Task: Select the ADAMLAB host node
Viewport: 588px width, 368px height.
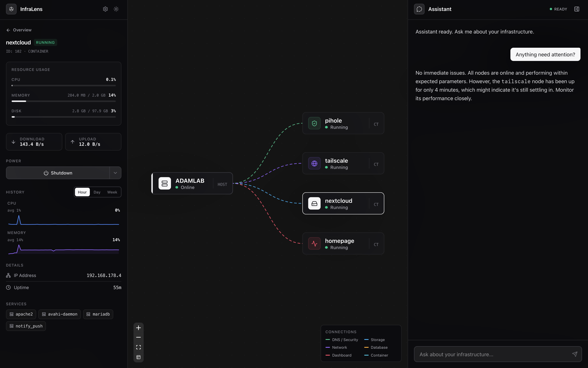Action: 192,183
